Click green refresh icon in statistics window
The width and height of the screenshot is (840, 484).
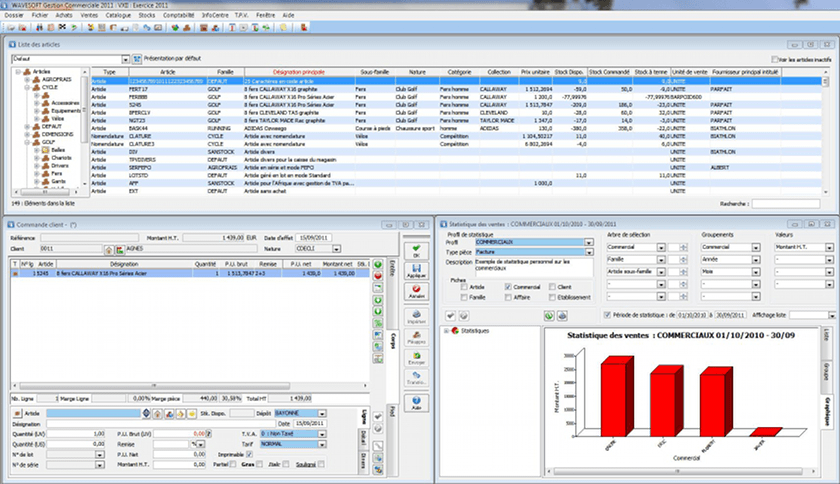[x=549, y=316]
